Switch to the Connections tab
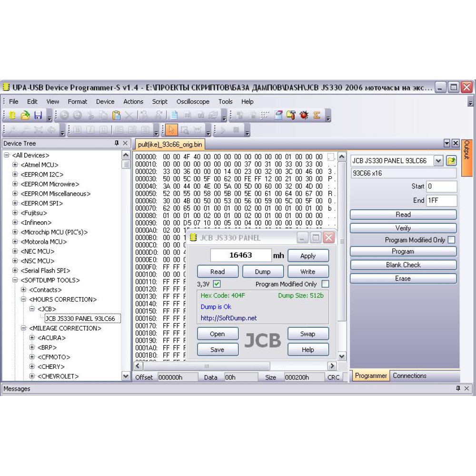The height and width of the screenshot is (476, 476). [409, 376]
